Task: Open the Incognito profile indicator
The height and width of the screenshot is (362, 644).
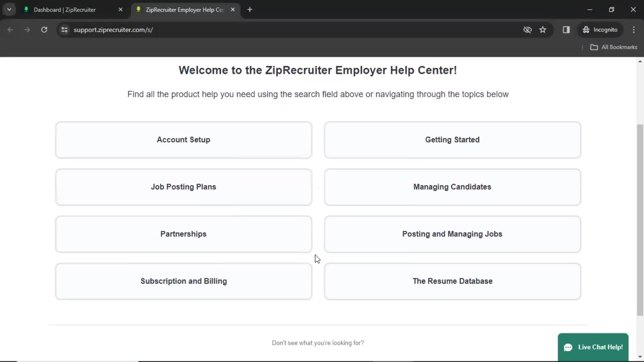Action: pyautogui.click(x=600, y=30)
